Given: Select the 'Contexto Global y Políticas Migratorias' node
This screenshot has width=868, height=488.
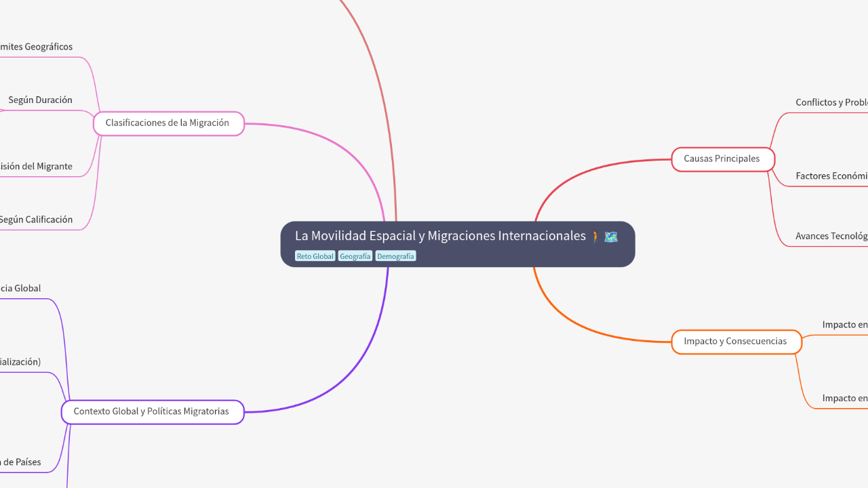Looking at the screenshot, I should 152,411.
